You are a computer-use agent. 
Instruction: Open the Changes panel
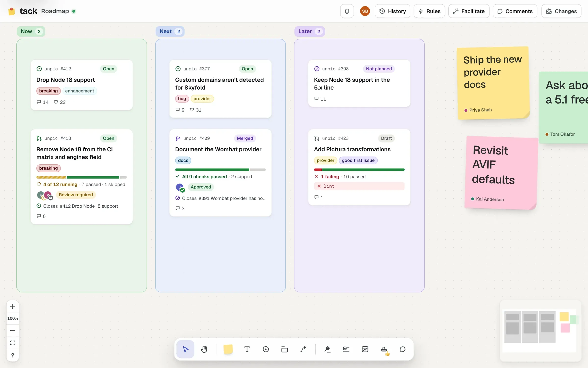561,11
